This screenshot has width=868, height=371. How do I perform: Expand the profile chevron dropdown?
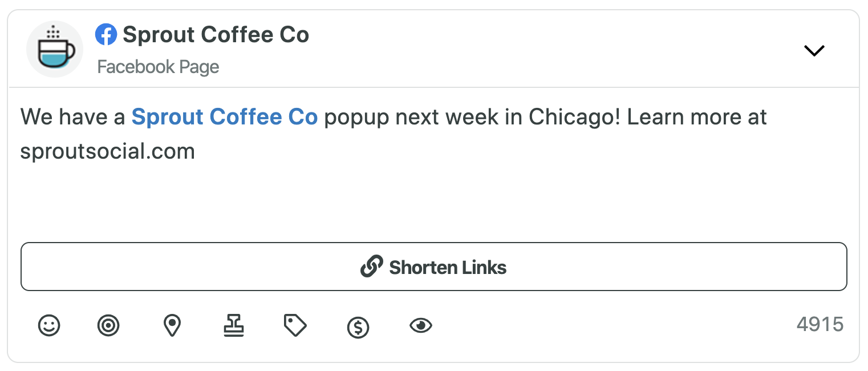coord(814,51)
